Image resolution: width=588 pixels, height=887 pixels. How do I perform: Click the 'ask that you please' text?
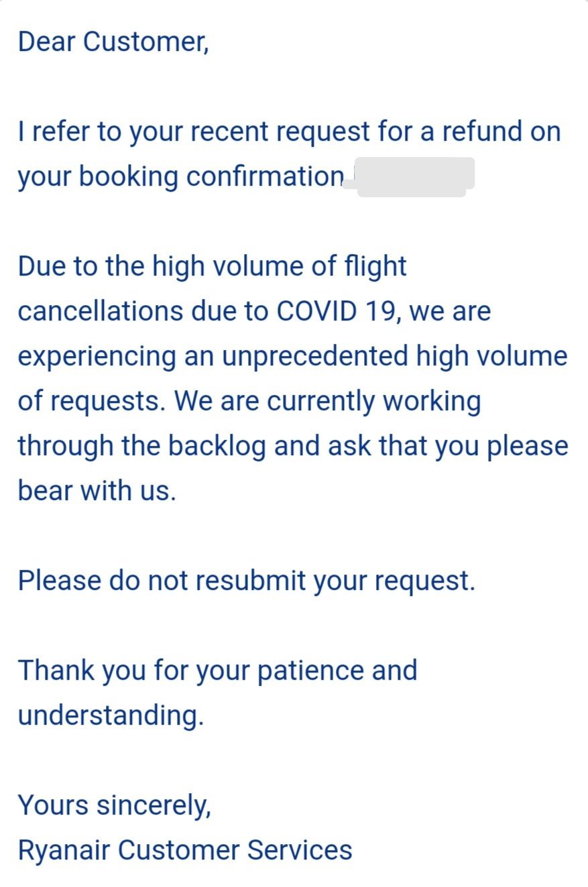[447, 446]
